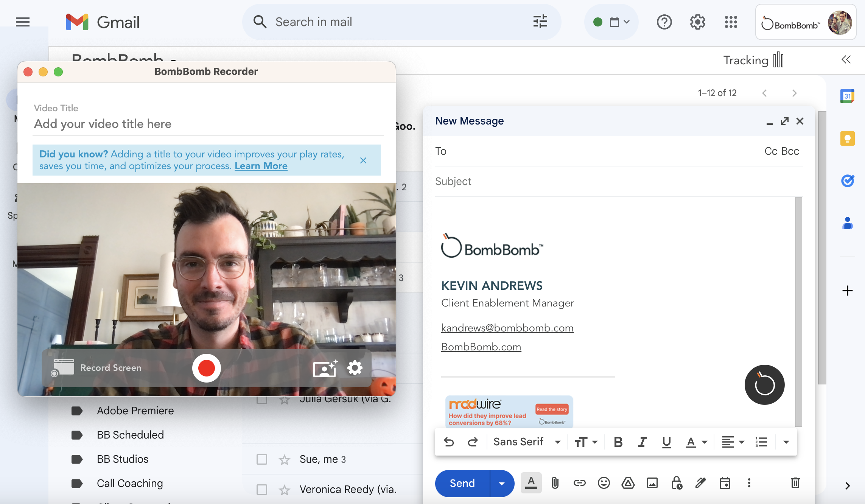Screen dimensions: 865x504
Task: Star the Veronica Reedy email
Action: click(284, 490)
